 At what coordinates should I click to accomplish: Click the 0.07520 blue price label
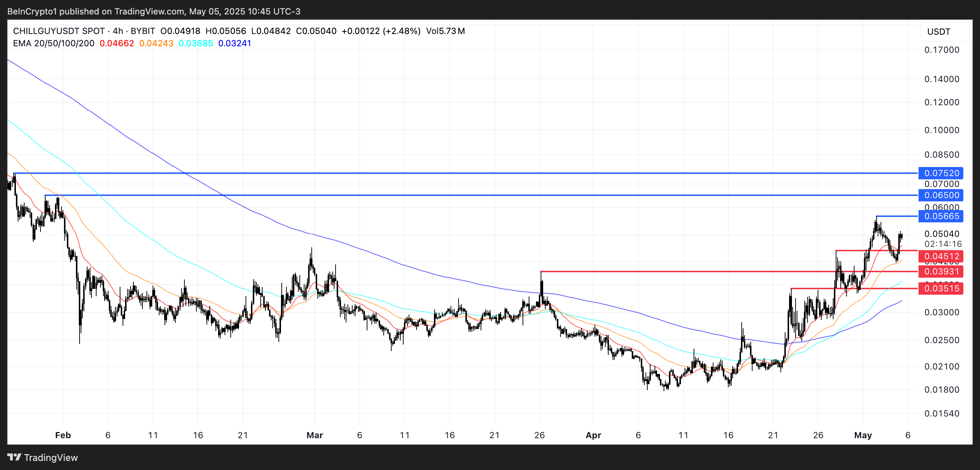click(941, 173)
